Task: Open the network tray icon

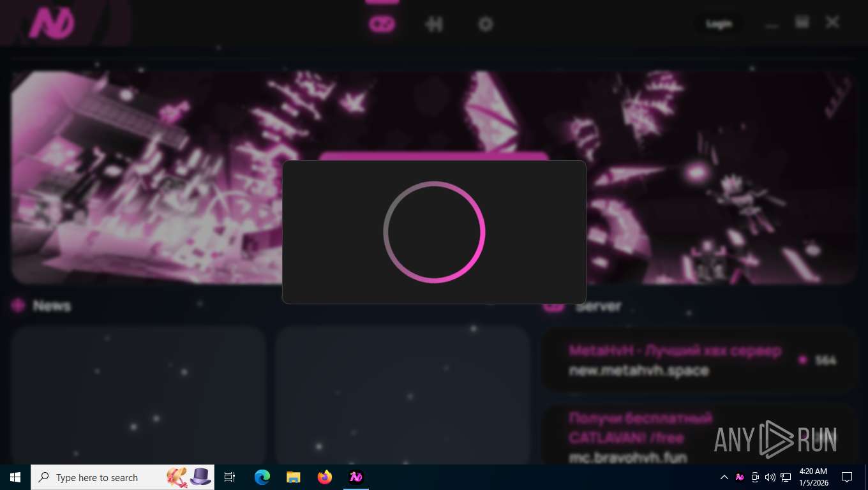Action: [785, 477]
